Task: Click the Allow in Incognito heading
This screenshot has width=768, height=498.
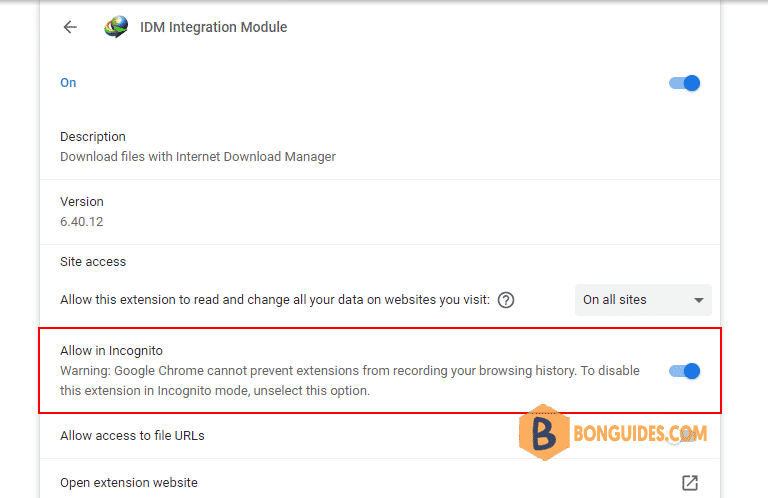Action: pyautogui.click(x=111, y=351)
